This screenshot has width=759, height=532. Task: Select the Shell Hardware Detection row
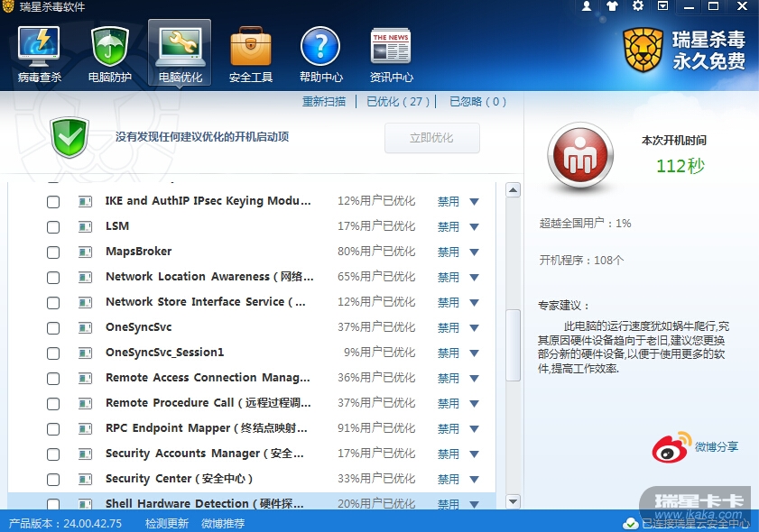(251, 501)
